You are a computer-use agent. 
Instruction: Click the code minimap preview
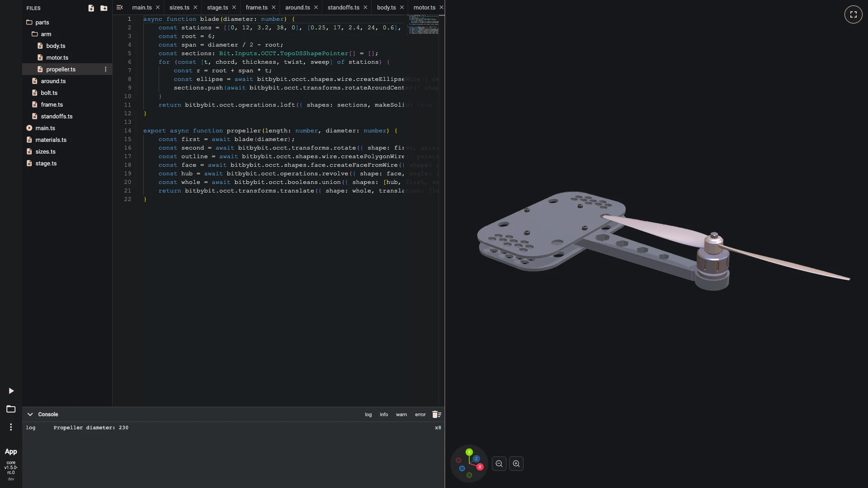tap(424, 25)
